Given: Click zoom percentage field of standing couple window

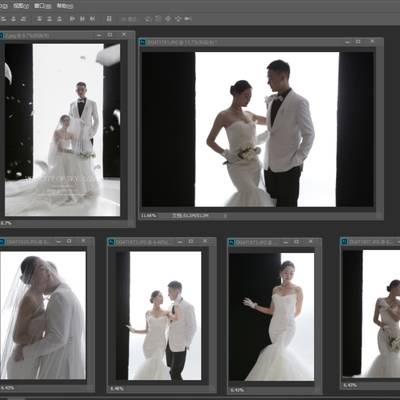Looking at the screenshot, I should [x=117, y=388].
